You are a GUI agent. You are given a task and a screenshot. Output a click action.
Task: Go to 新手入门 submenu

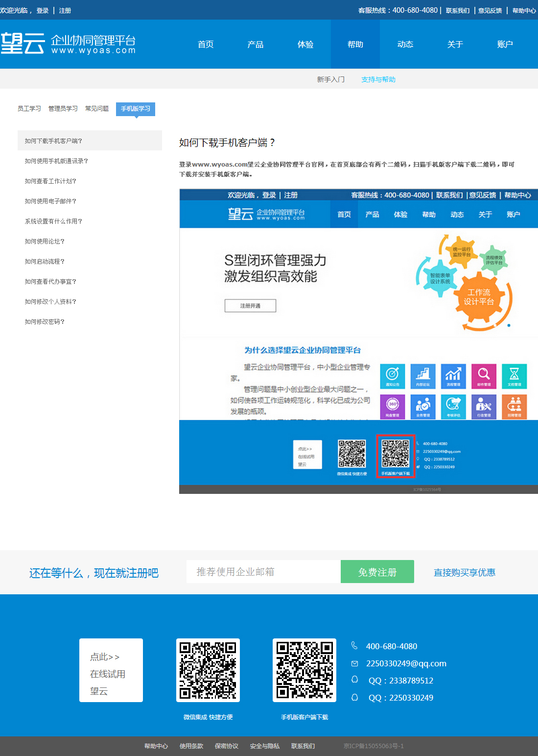(331, 79)
